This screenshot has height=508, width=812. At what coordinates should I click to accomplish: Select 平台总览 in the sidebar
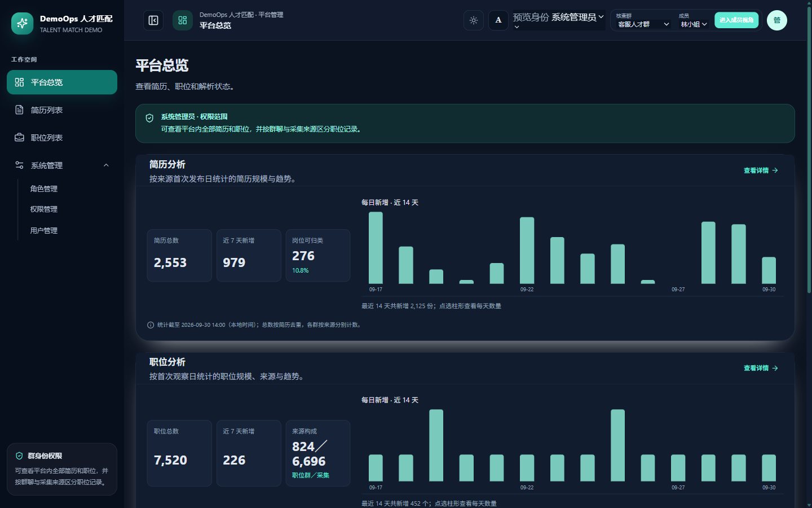[62, 82]
